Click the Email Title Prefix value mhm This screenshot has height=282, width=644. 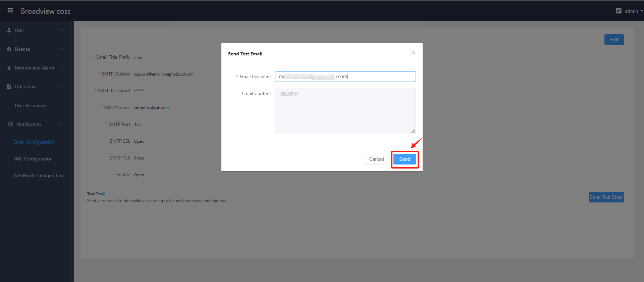pos(139,57)
